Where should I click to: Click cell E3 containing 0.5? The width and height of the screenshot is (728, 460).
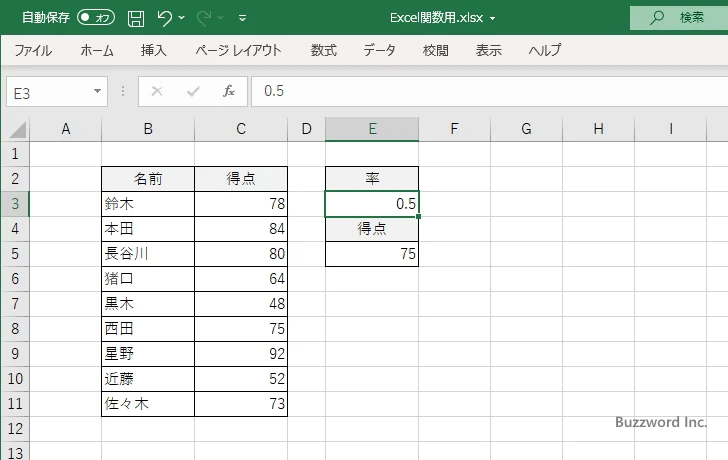click(372, 204)
